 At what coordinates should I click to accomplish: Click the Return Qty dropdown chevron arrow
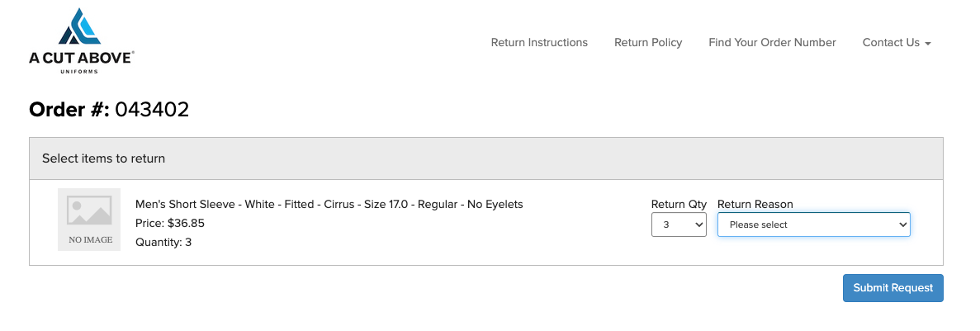coord(698,225)
